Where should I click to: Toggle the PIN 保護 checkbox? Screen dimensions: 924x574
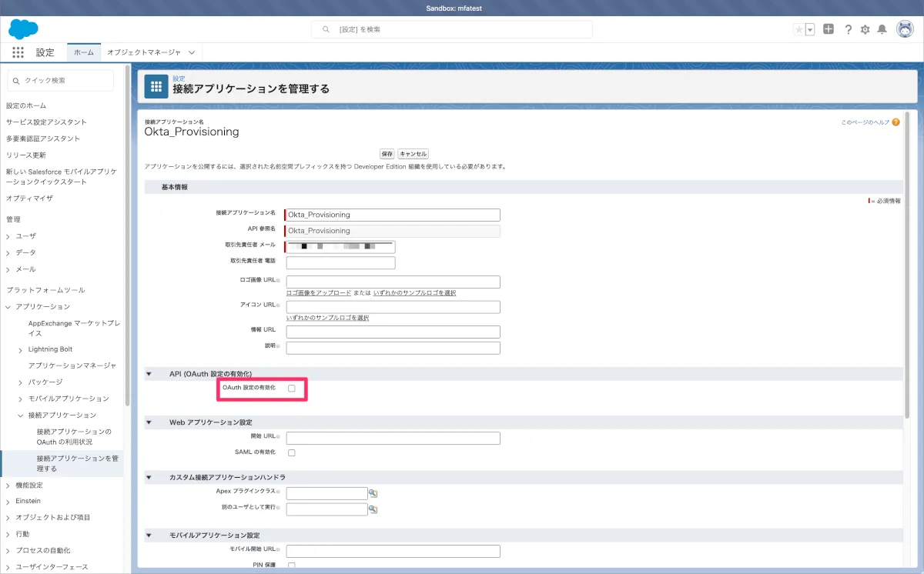coord(292,566)
